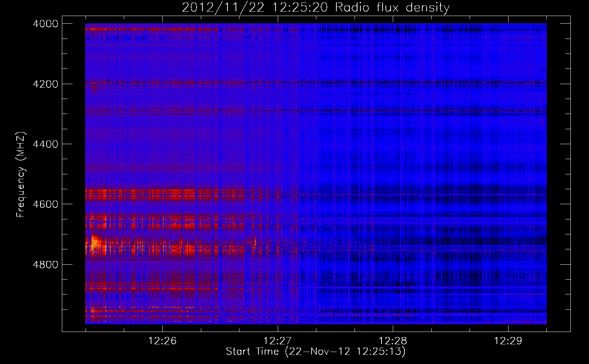Click the 4600 frequency axis label
The height and width of the screenshot is (364, 589).
(x=45, y=204)
